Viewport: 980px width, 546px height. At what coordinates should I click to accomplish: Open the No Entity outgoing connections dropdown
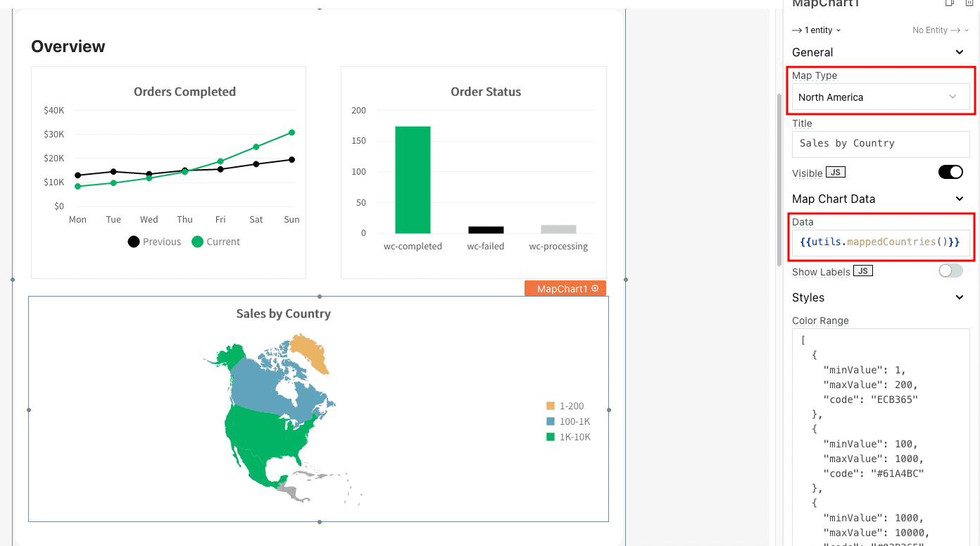940,30
